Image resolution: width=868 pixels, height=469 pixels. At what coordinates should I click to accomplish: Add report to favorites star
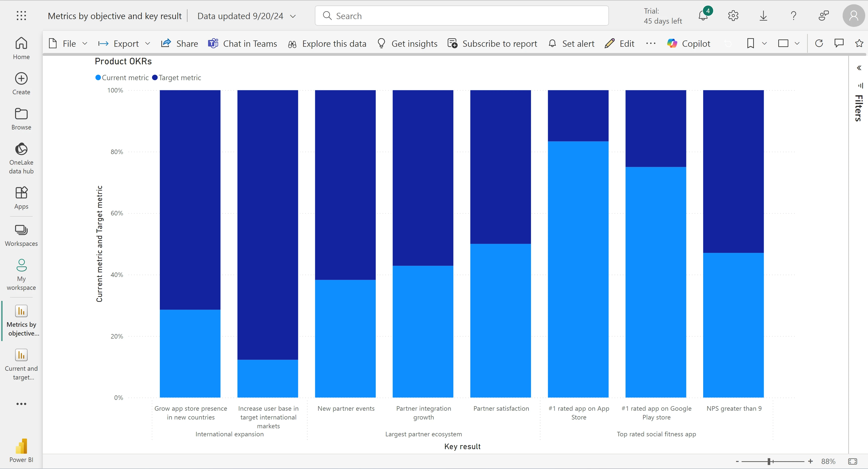coord(859,43)
